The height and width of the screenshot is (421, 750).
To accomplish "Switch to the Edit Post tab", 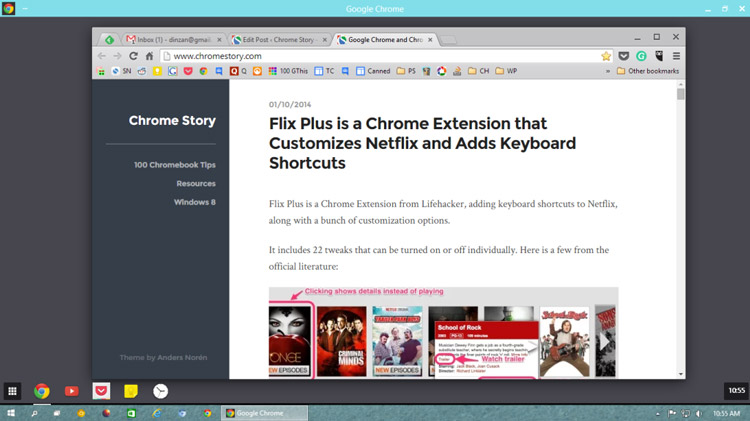I will click(x=279, y=40).
